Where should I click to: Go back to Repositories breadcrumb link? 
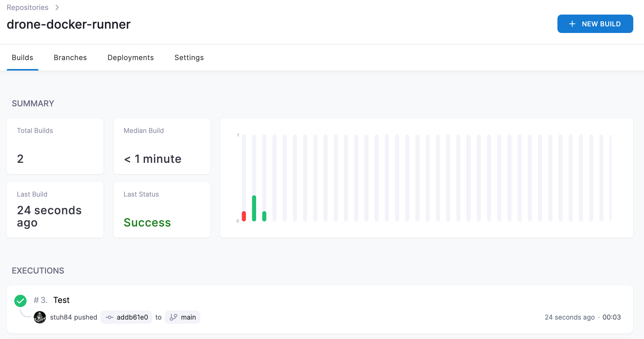coord(27,7)
